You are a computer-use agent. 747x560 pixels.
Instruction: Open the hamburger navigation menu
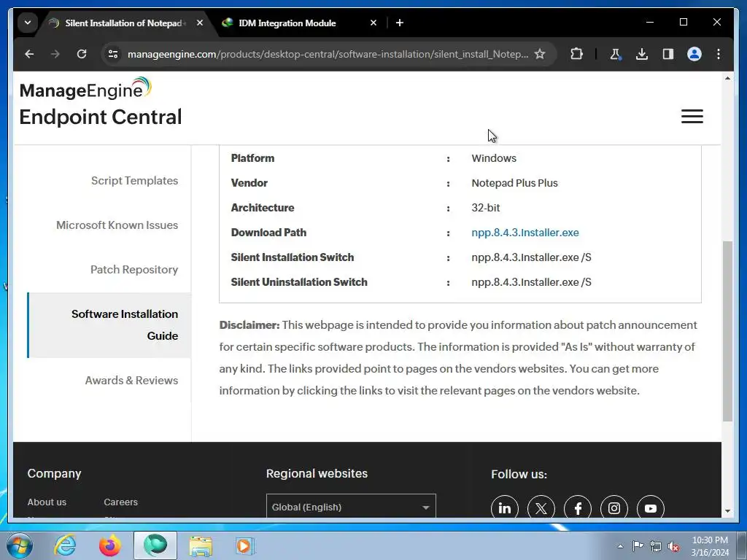(692, 117)
